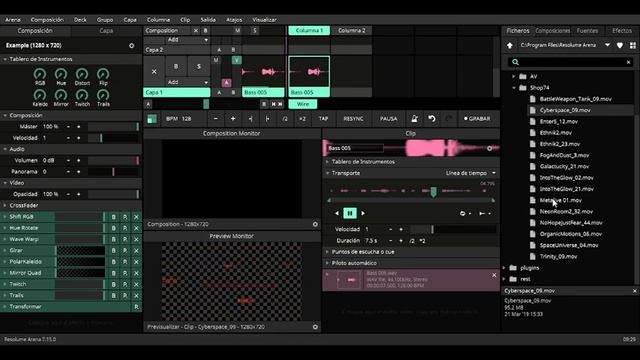
Task: Toggle bypass B on the Hue Rotate effect
Action: 114,228
